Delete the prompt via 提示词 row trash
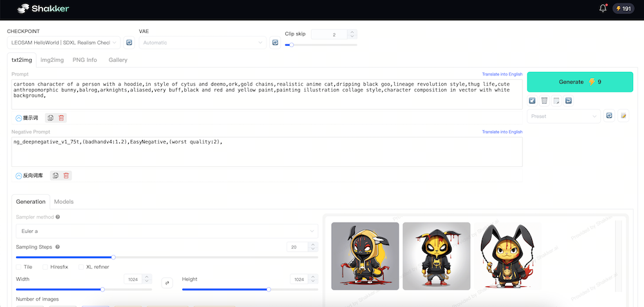The width and height of the screenshot is (644, 307). (x=61, y=118)
